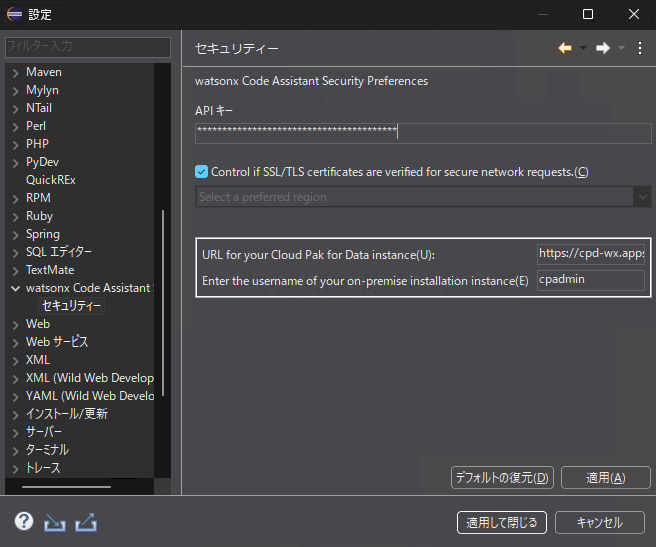Viewport: 656px width, 547px height.
Task: Click the export preferences icon
Action: pos(86,522)
